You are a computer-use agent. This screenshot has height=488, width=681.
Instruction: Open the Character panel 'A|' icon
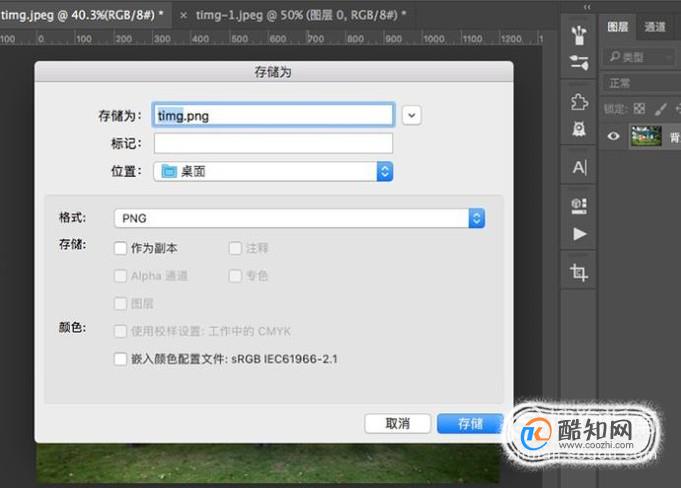point(579,167)
